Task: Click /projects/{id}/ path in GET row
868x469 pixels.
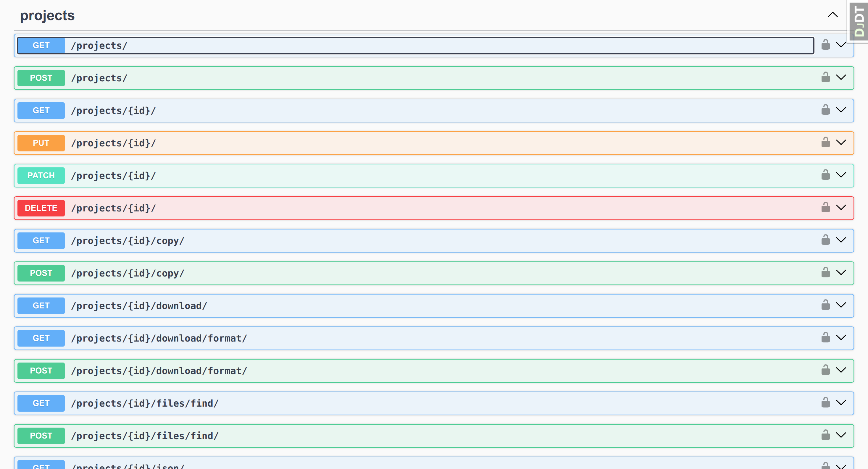Action: (113, 111)
